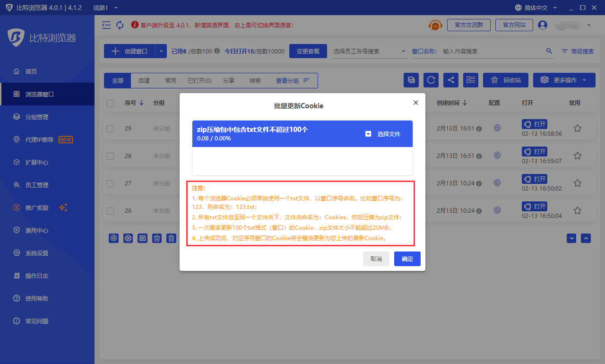Click 确定 to confirm cookie update
This screenshot has width=605, height=364.
pos(407,259)
